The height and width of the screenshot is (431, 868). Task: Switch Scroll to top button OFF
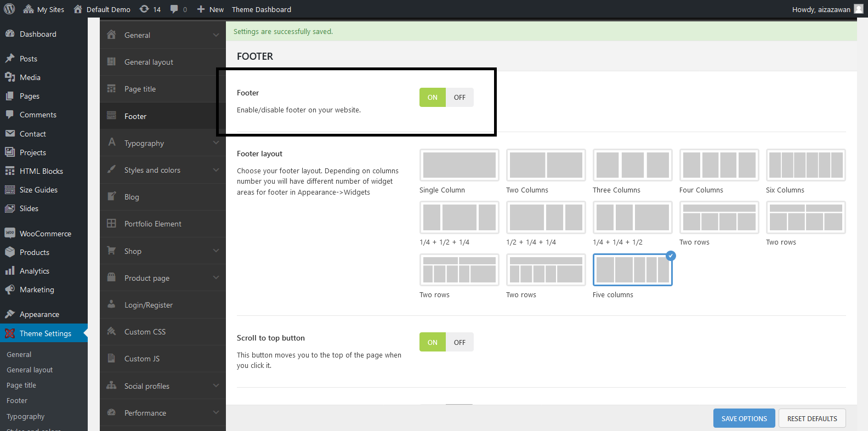click(x=459, y=342)
